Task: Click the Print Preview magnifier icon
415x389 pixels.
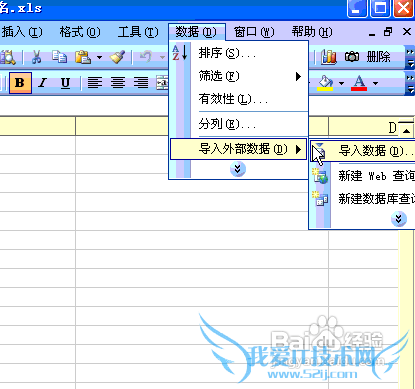Action: click(x=8, y=57)
